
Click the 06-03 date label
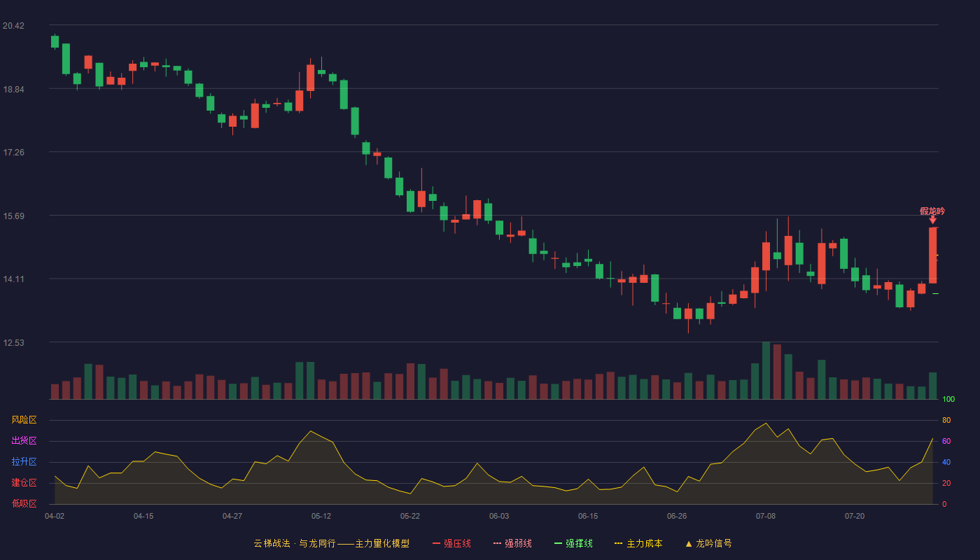[499, 516]
